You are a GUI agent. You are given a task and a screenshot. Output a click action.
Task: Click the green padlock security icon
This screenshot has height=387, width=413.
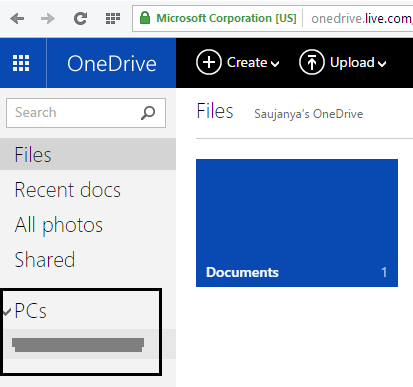coord(145,18)
